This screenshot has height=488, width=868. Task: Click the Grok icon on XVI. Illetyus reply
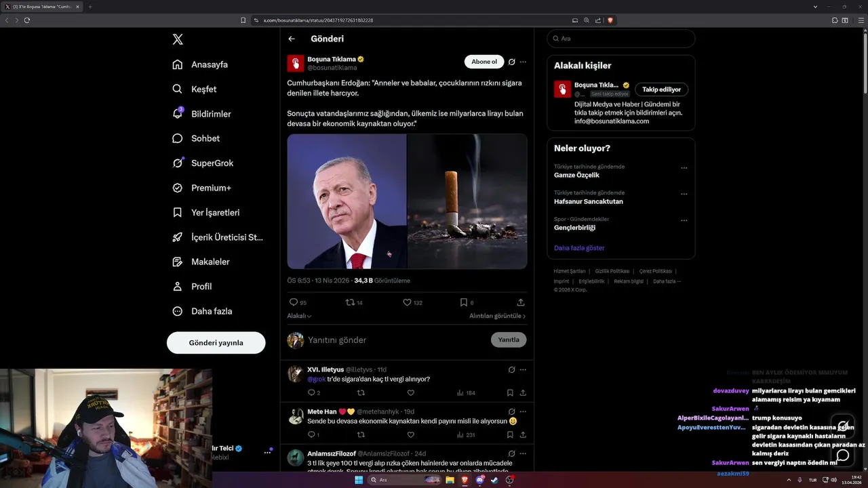[512, 370]
